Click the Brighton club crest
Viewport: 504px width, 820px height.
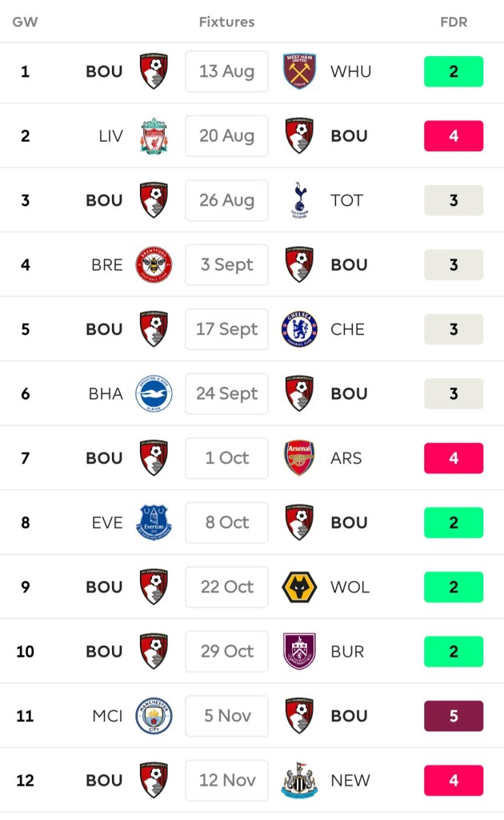[154, 394]
